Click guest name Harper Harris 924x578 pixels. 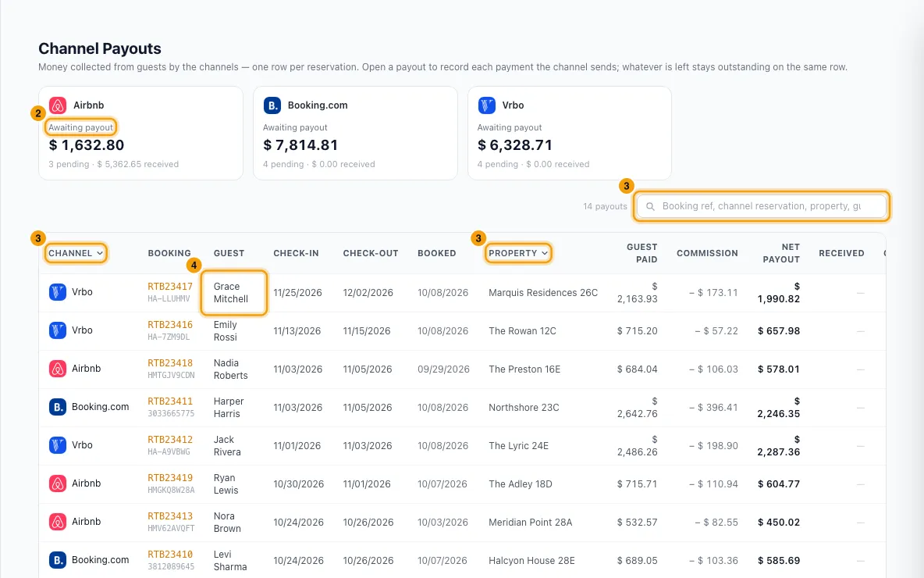(229, 408)
